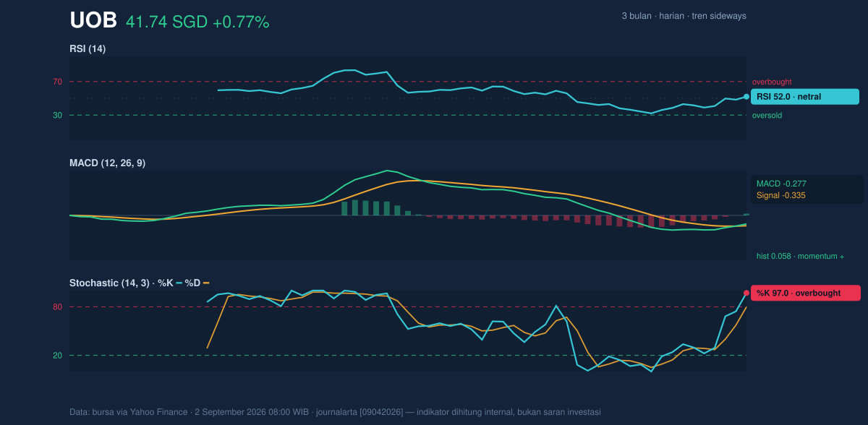Click the MACD (12, 26, 9) heading
This screenshot has height=425, width=868.
[x=107, y=163]
